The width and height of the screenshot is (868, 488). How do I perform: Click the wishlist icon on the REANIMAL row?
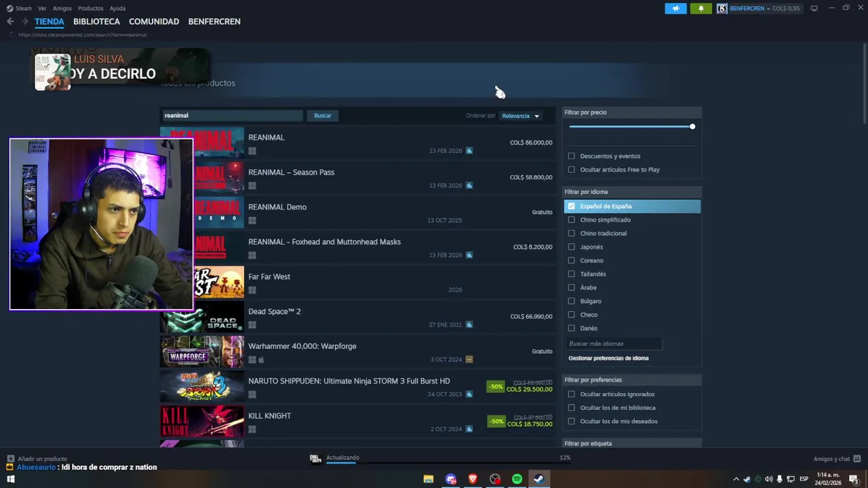[469, 150]
